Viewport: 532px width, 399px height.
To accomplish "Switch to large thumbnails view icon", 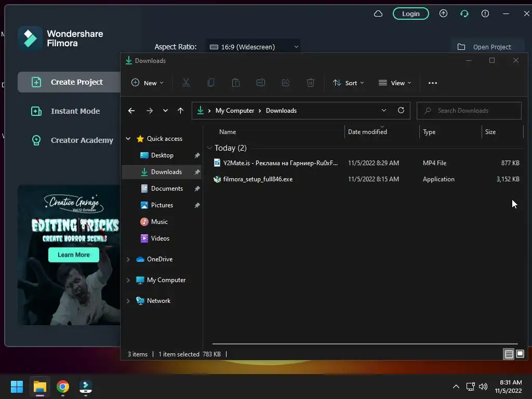I will 520,354.
